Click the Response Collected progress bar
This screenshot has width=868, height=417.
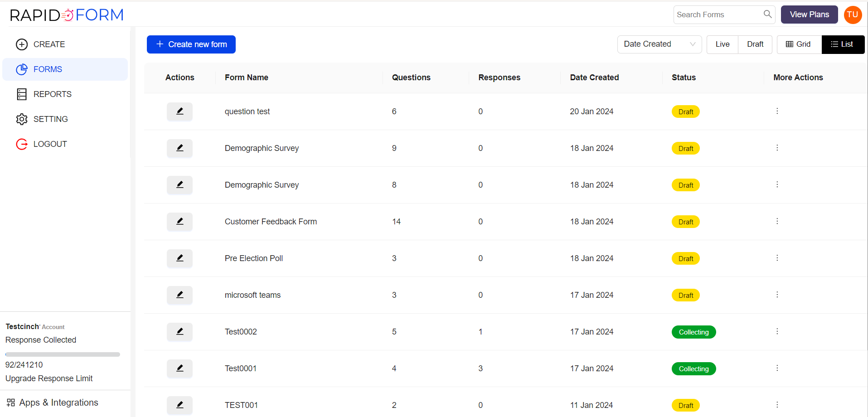tap(63, 354)
